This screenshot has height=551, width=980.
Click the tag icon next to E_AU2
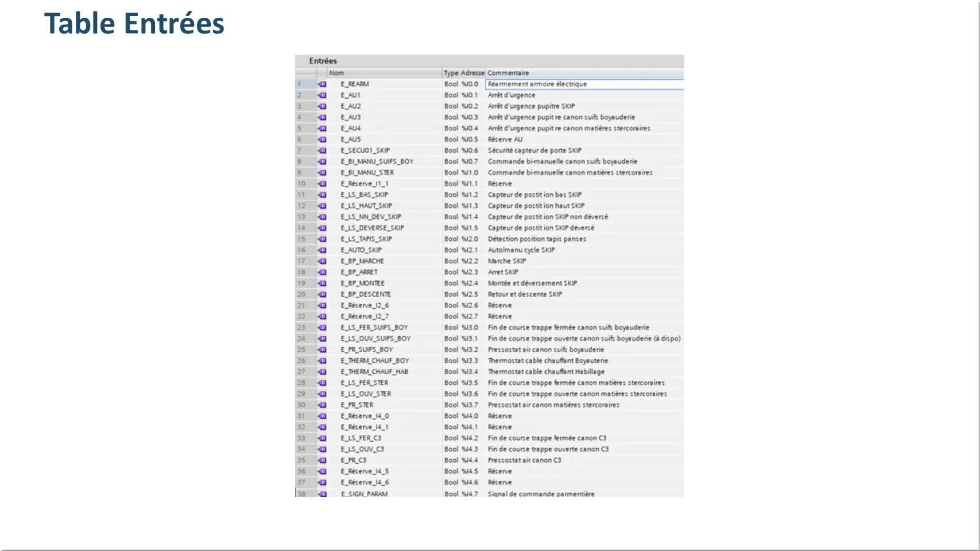click(x=322, y=106)
